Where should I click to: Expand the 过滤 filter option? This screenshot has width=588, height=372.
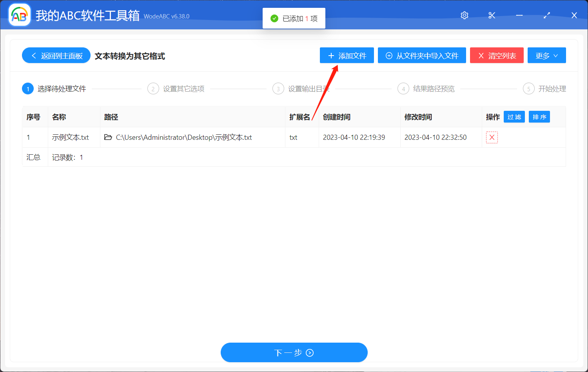514,116
